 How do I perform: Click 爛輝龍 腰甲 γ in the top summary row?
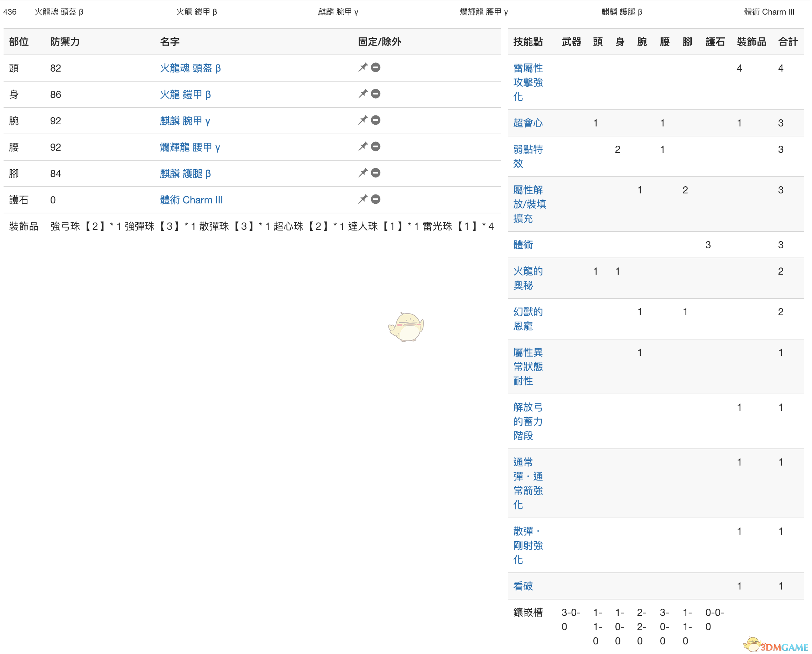click(x=484, y=12)
